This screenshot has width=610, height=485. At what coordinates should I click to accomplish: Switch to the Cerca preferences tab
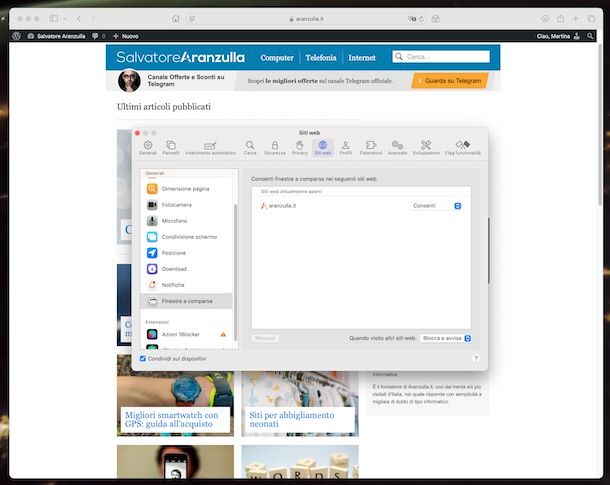pyautogui.click(x=250, y=148)
